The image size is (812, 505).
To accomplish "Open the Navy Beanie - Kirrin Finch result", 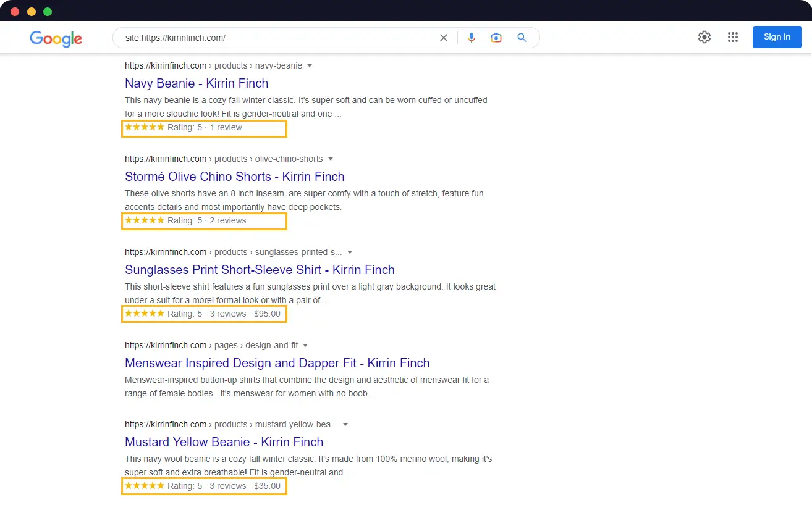I will [x=197, y=83].
